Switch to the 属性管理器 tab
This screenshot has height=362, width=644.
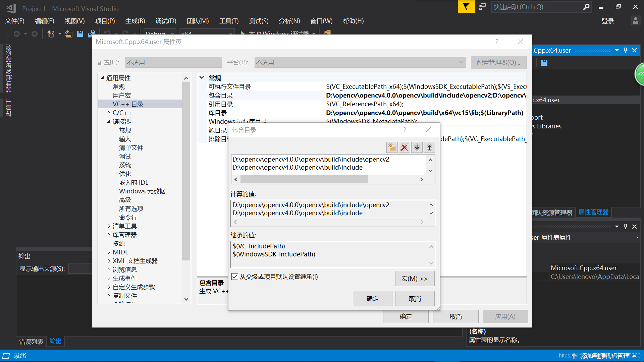coord(593,212)
